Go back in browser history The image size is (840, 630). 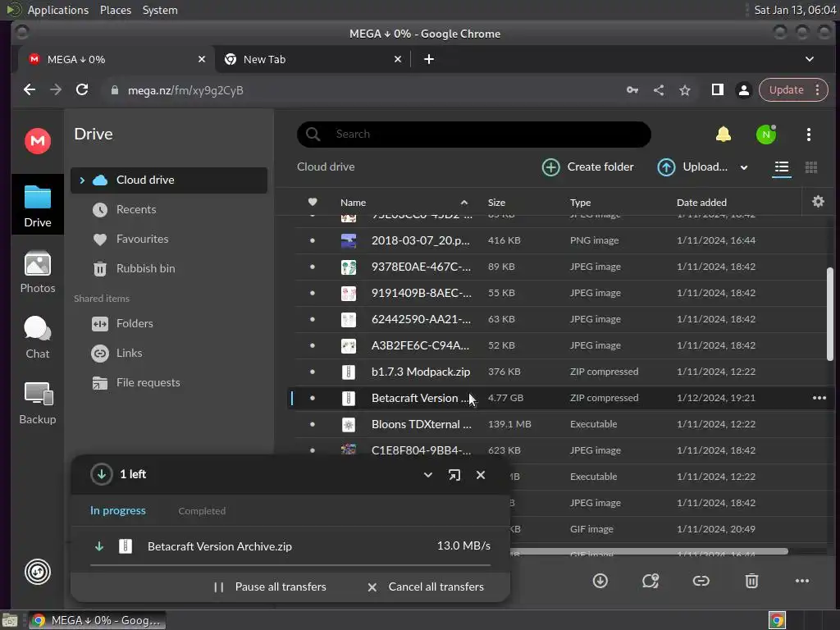point(30,89)
